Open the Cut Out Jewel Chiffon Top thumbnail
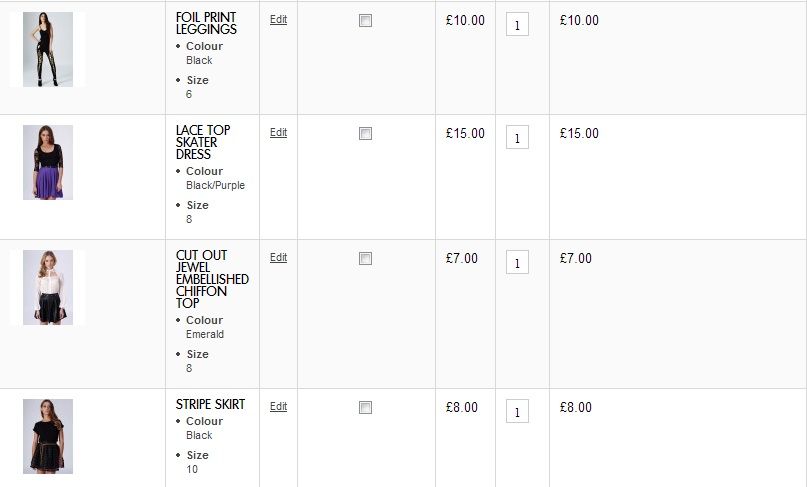 [48, 287]
